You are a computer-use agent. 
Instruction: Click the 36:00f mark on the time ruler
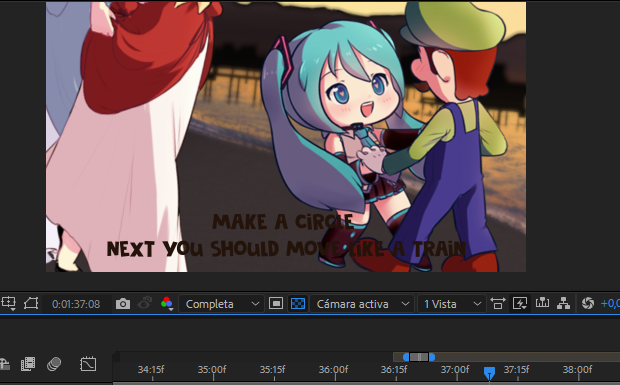(x=334, y=370)
